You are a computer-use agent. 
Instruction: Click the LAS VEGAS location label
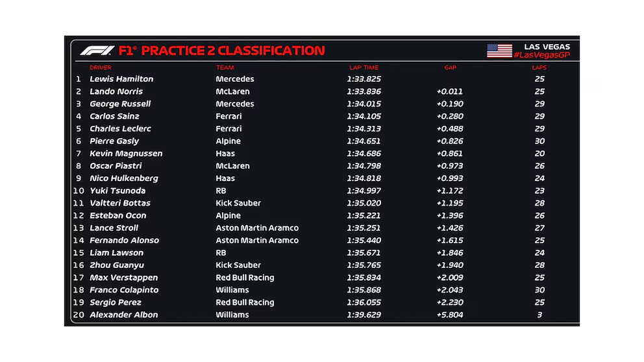point(547,47)
